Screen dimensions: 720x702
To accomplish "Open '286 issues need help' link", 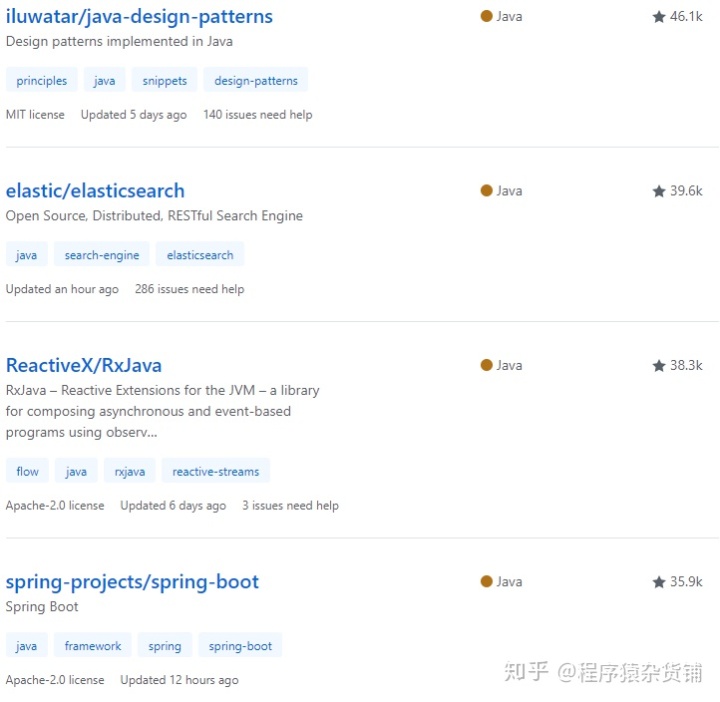I will tap(189, 289).
